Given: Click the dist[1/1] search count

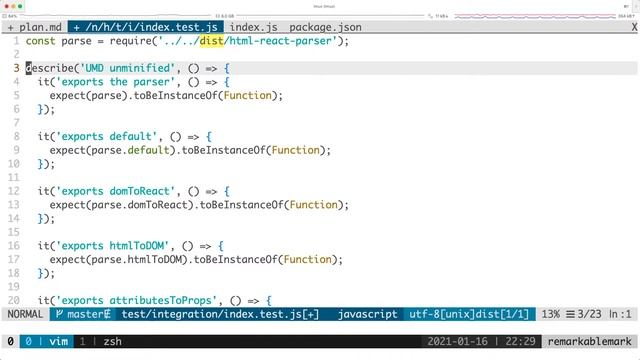Looking at the screenshot, I should pos(502,314).
